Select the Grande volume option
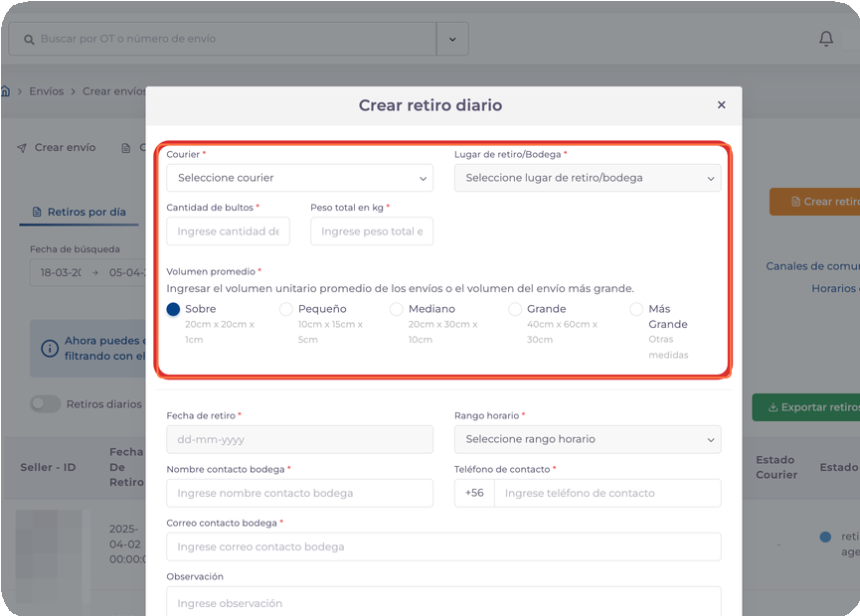Viewport: 860px width, 616px height. click(515, 310)
